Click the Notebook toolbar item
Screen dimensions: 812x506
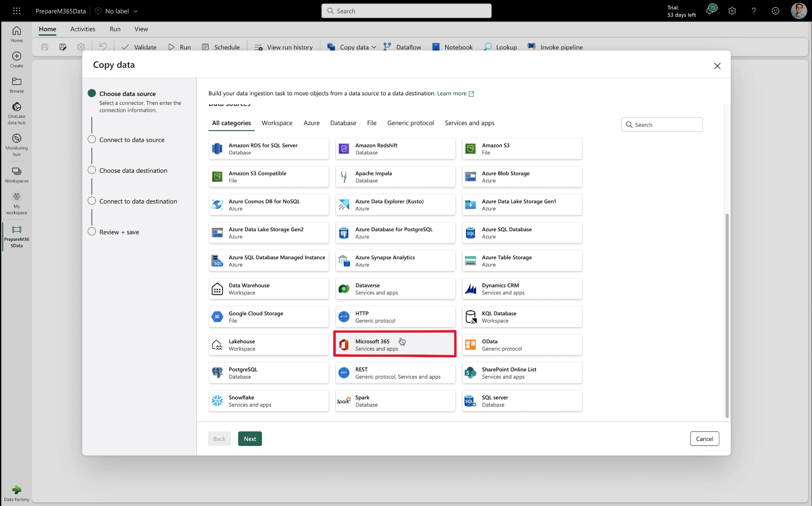tap(453, 47)
